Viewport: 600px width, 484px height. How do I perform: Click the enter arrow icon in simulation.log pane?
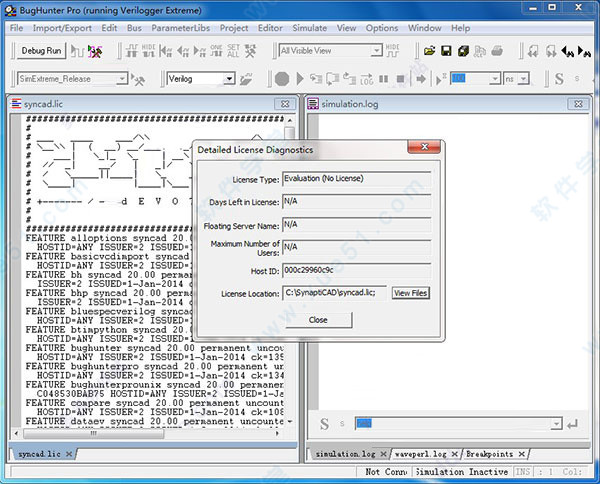click(x=572, y=424)
